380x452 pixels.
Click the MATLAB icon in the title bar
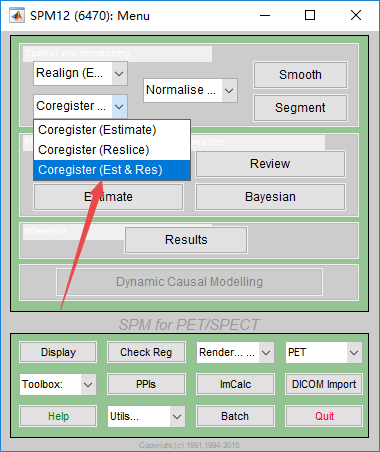click(17, 15)
